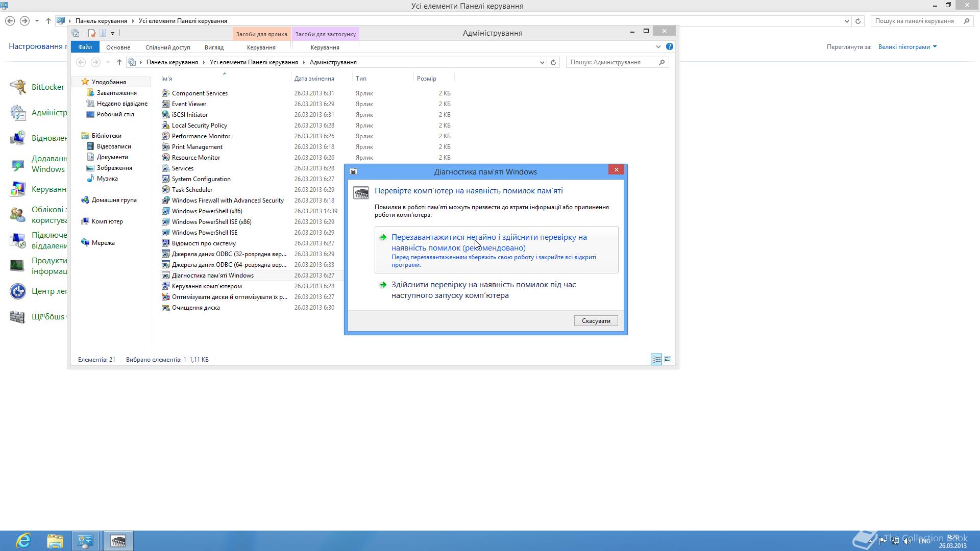The width and height of the screenshot is (980, 551).
Task: Select Відомості про систему file row
Action: click(x=306, y=243)
